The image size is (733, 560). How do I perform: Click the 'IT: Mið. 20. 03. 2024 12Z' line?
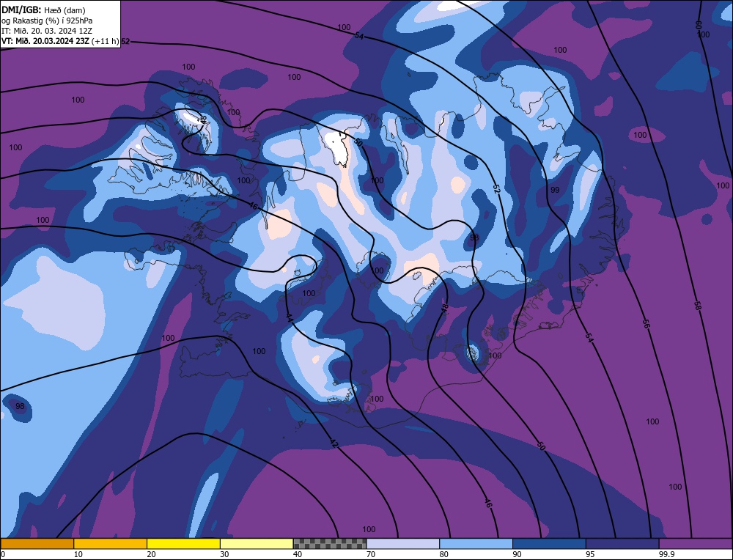pos(47,31)
